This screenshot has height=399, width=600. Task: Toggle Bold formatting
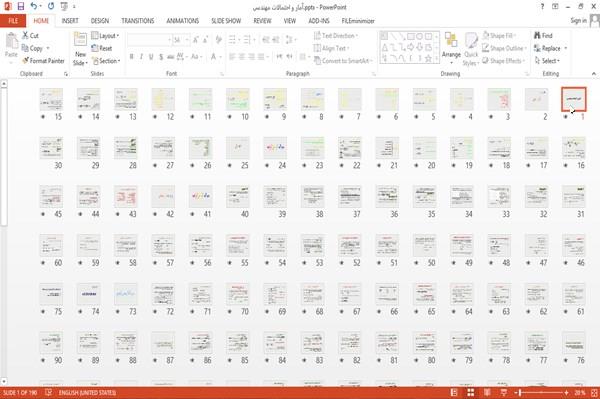click(x=131, y=57)
